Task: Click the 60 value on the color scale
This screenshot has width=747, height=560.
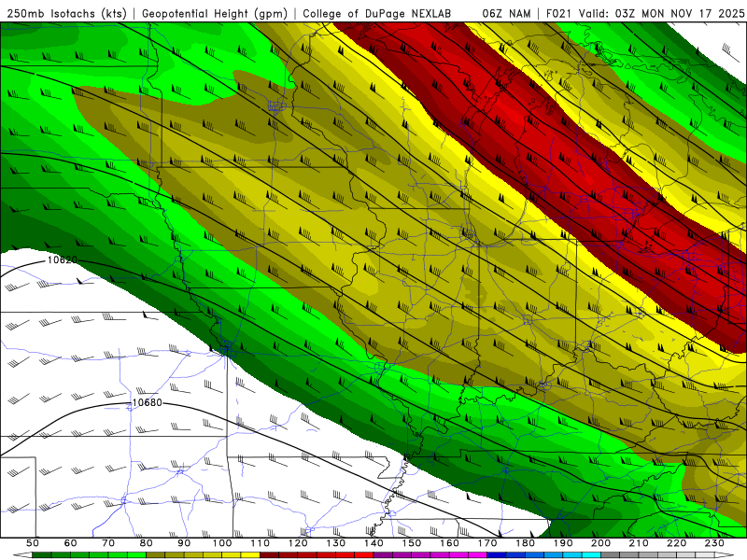Action: click(71, 543)
